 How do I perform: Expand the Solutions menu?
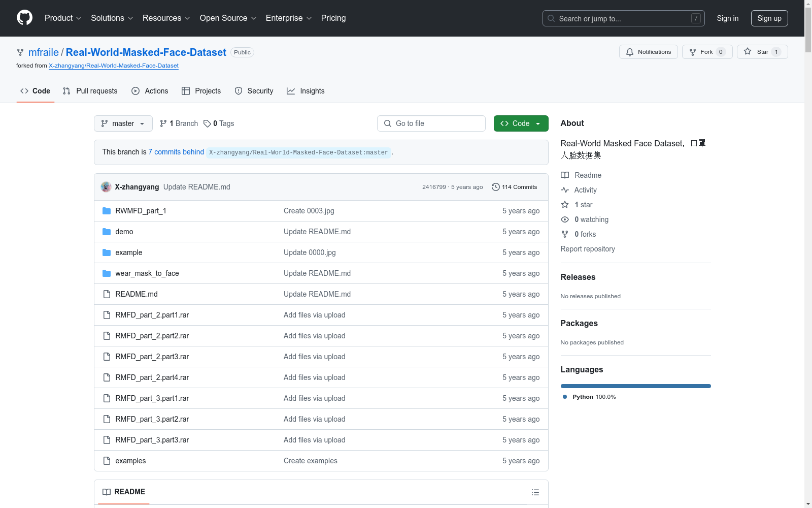point(112,18)
